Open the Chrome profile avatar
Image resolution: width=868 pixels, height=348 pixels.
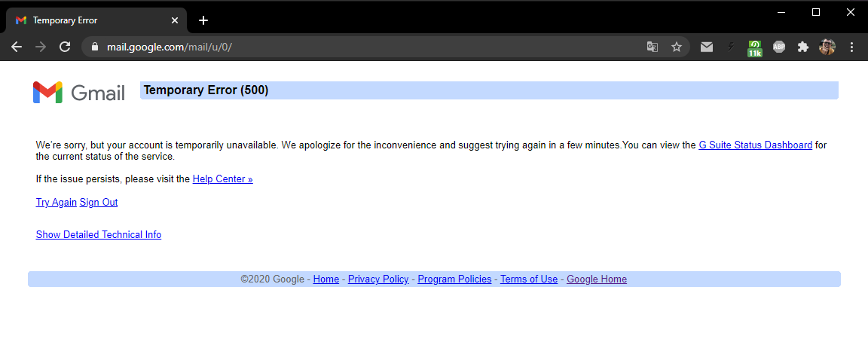[x=827, y=47]
